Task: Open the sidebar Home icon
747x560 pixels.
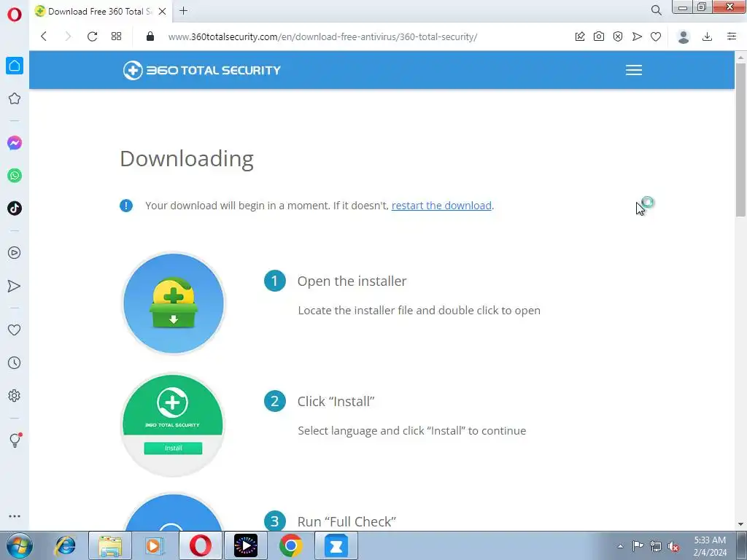Action: point(15,66)
